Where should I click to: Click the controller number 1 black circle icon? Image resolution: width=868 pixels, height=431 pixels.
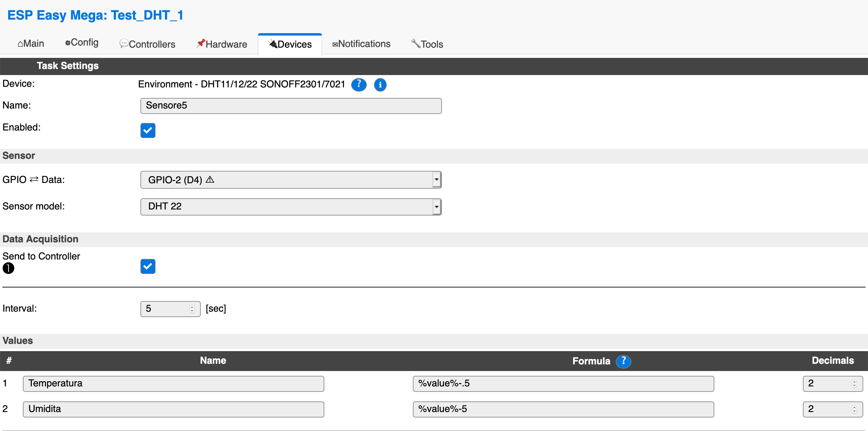8,268
